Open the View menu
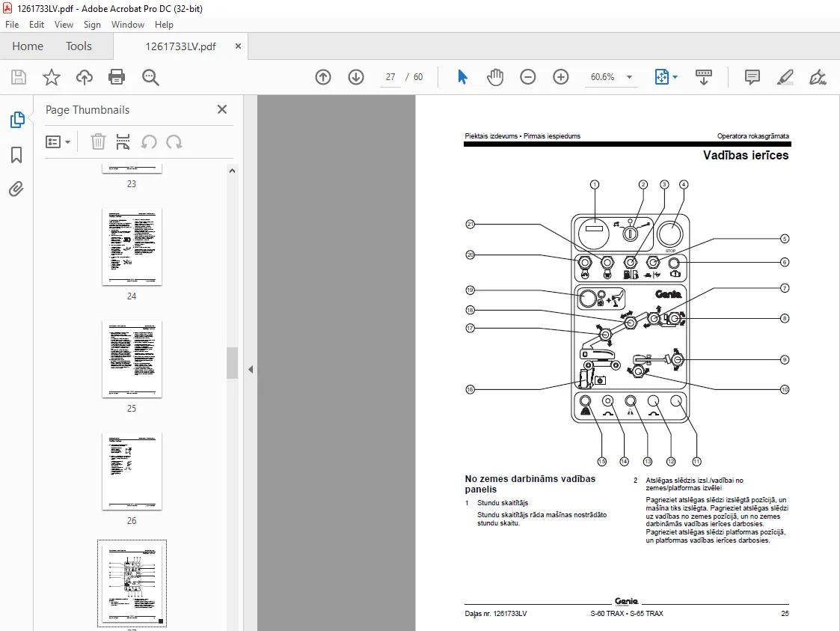This screenshot has width=840, height=631. 64,25
